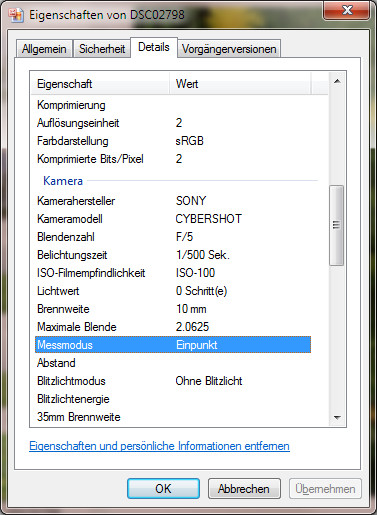Screen dimensions: 377x515
Task: Open the Sicherheit tab
Action: 102,49
